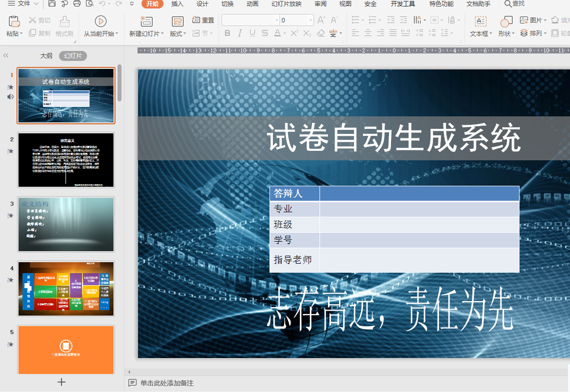Toggle Strikethrough formatting
Image resolution: width=570 pixels, height=392 pixels.
tap(265, 33)
